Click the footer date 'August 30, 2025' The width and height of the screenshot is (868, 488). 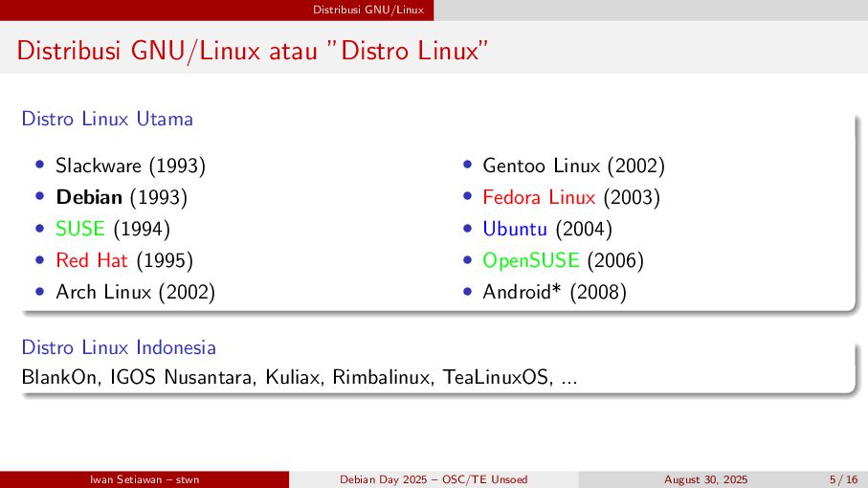706,479
